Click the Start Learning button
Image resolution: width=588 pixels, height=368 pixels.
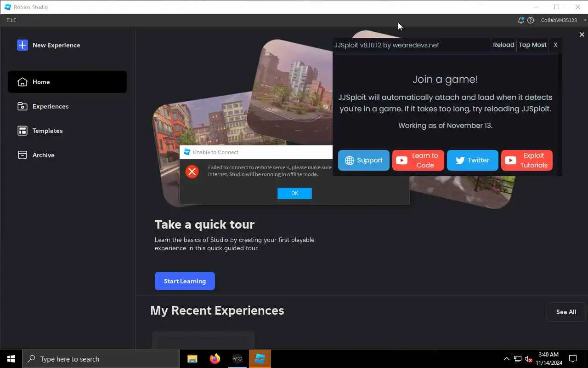185,281
